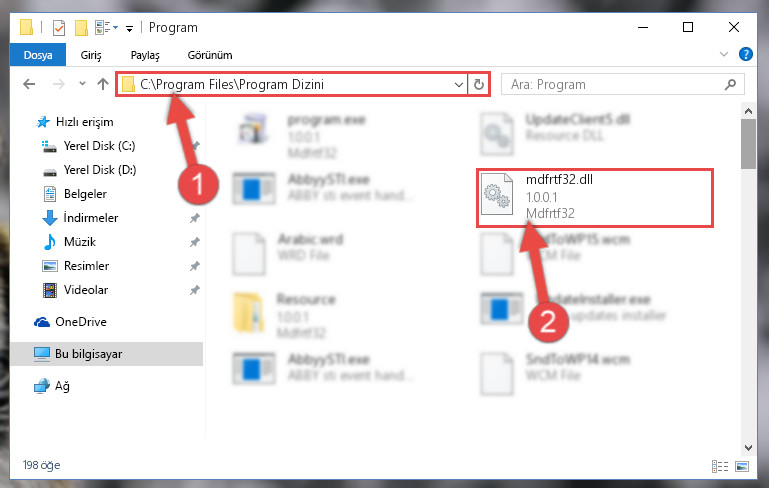Click the Back navigation arrow

(x=29, y=84)
